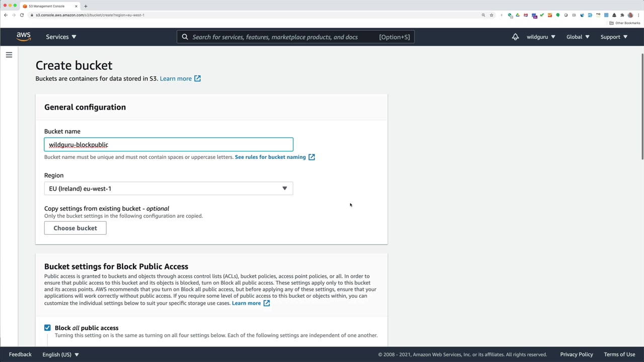Click the browser address bar URL
This screenshot has width=644, height=362.
tap(90, 15)
